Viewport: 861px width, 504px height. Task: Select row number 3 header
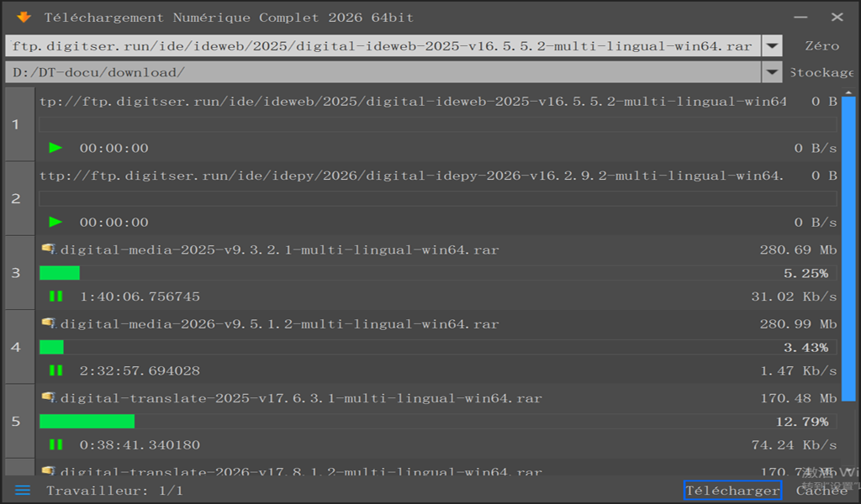coord(16,273)
